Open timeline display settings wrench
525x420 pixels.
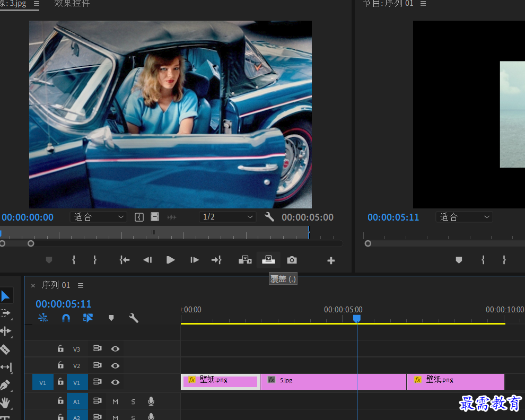point(134,318)
